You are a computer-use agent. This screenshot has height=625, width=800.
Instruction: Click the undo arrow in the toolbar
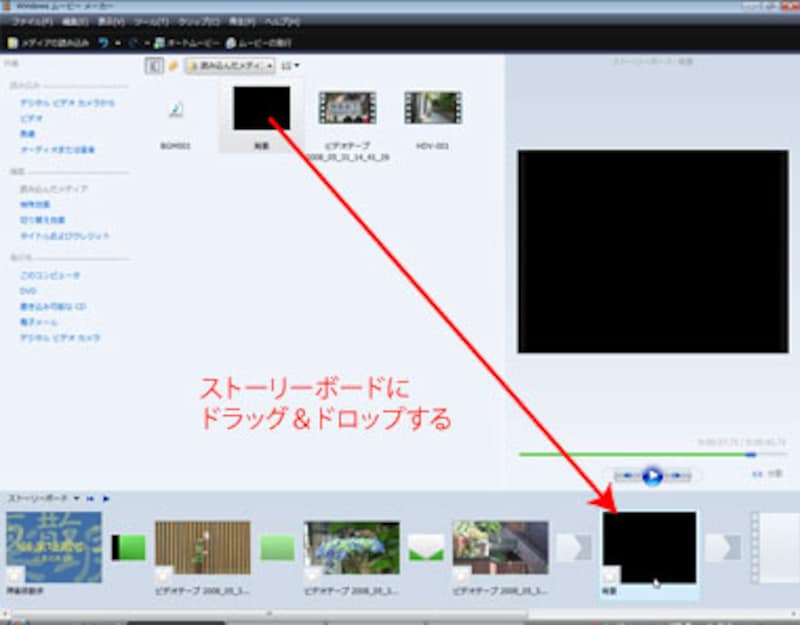click(x=103, y=43)
